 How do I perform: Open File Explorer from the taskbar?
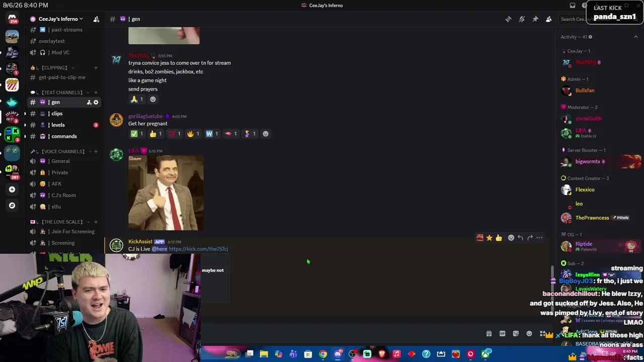pos(264,354)
